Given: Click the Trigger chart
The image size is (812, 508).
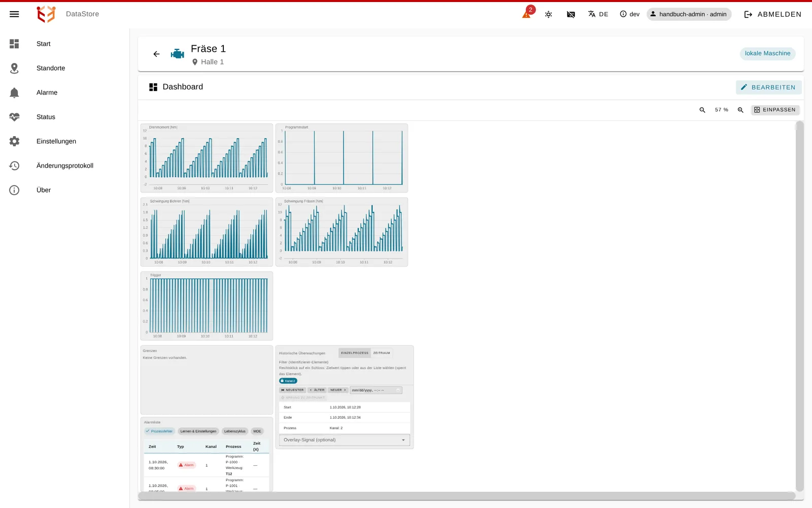Looking at the screenshot, I should click(x=207, y=306).
